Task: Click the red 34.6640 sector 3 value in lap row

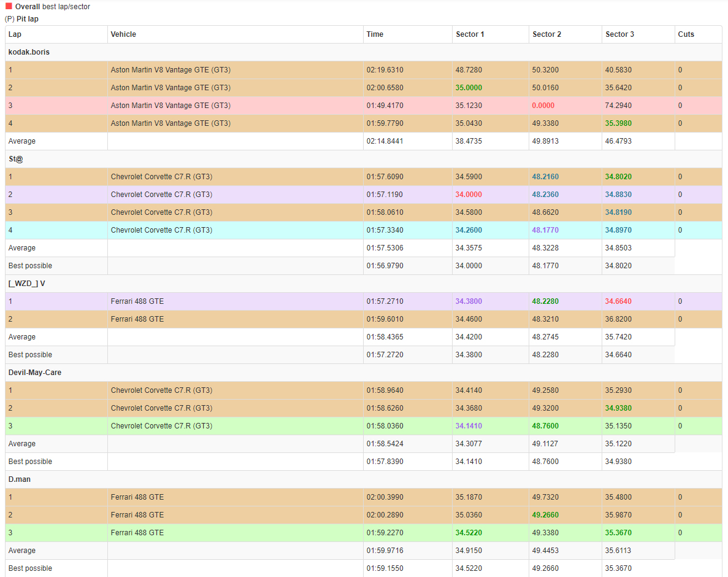Action: [x=618, y=301]
